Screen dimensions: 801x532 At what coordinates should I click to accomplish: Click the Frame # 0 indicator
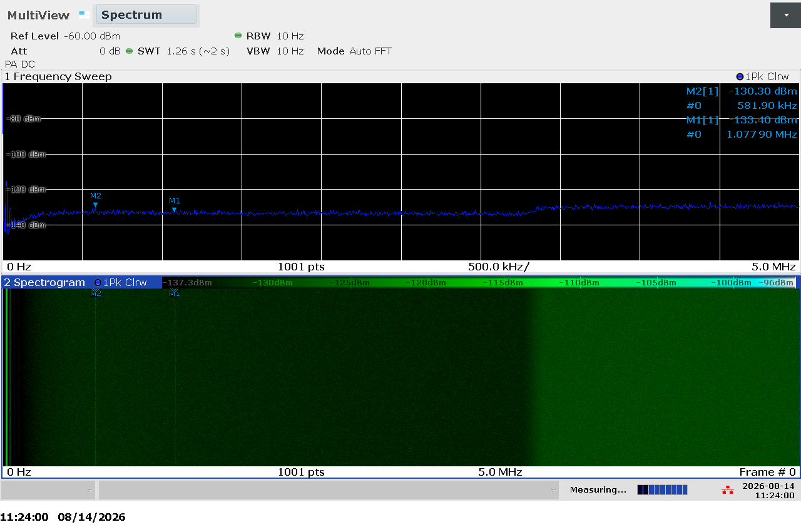tap(767, 472)
